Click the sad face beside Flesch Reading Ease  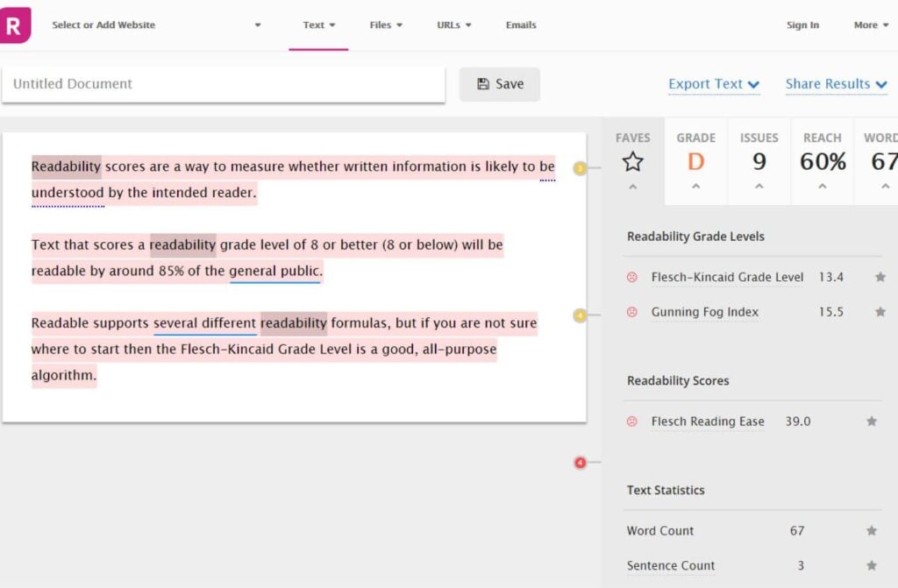[x=631, y=422]
